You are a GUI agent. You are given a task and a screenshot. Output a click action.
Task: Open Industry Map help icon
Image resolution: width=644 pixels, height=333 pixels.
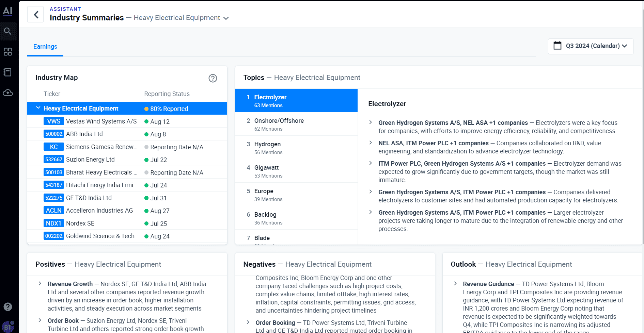tap(213, 78)
